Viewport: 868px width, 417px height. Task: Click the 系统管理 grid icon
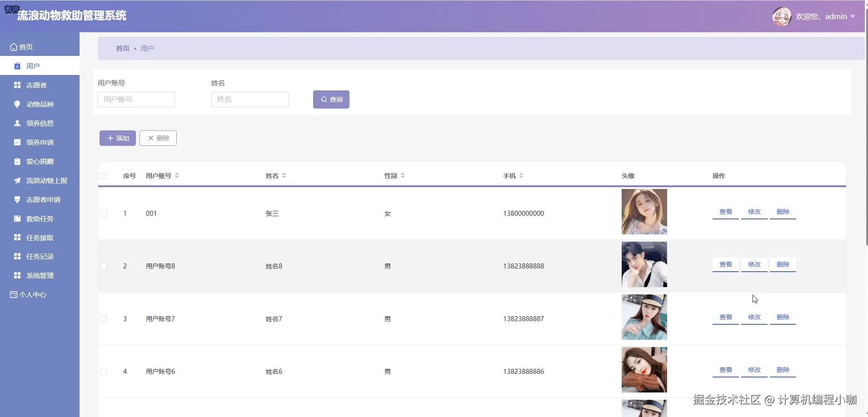(17, 276)
